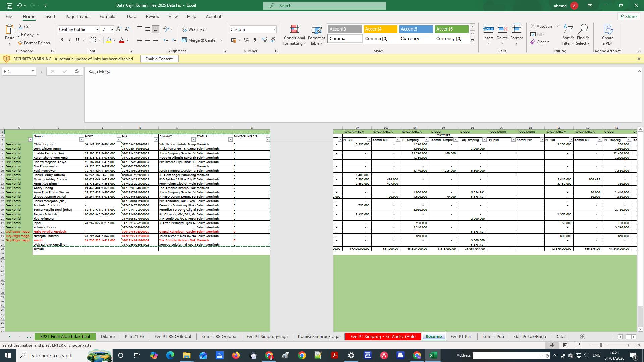The image size is (644, 362).
Task: Click the Sort & Filter icon
Action: pyautogui.click(x=568, y=29)
